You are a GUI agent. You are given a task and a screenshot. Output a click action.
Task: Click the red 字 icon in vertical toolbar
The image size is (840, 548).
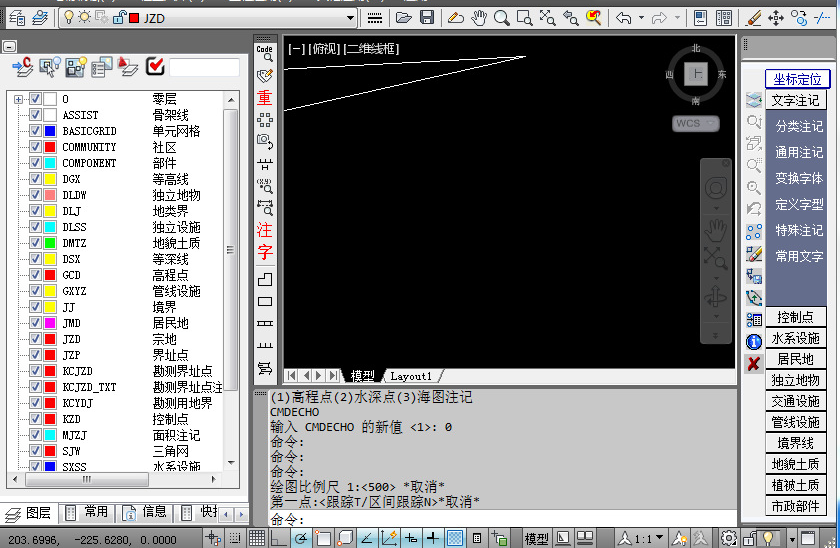tap(265, 252)
